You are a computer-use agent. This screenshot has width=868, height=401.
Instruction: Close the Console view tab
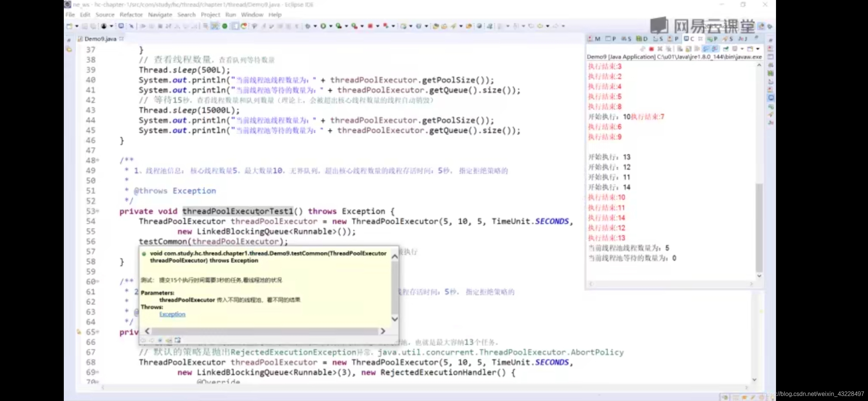700,39
